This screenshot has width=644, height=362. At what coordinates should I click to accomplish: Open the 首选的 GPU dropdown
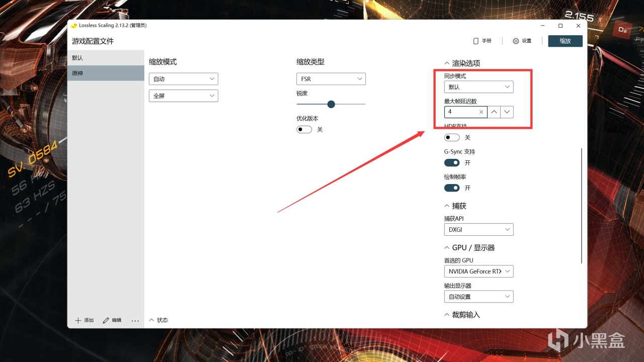tap(478, 271)
